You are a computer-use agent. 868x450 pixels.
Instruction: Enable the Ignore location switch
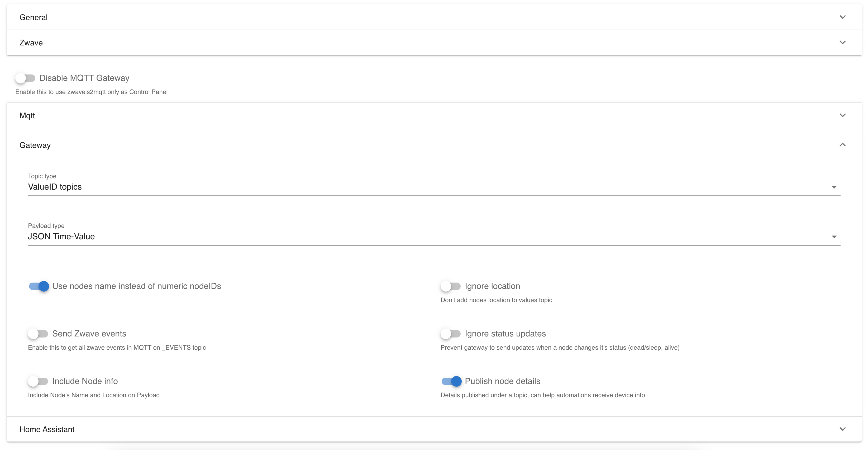[x=451, y=286]
